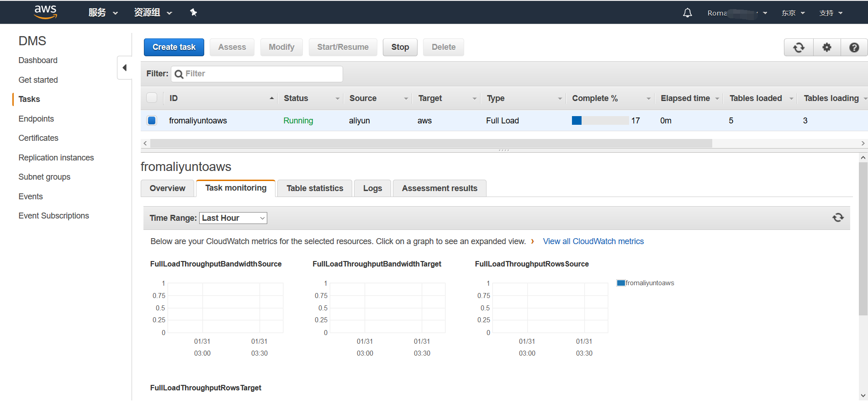Click the 17 percent progress bar
The height and width of the screenshot is (405, 868).
[x=600, y=121]
